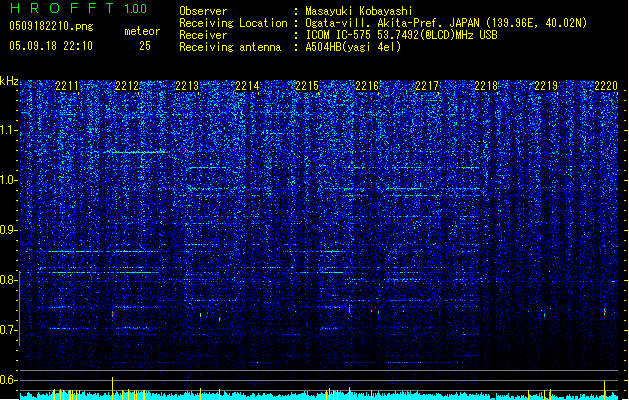Image resolution: width=629 pixels, height=400 pixels.
Task: Click the 2219 time axis label
Action: pos(546,86)
